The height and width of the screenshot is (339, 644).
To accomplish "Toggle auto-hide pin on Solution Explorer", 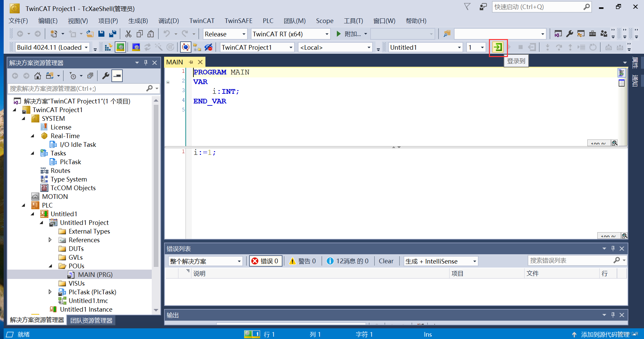I will pos(146,62).
